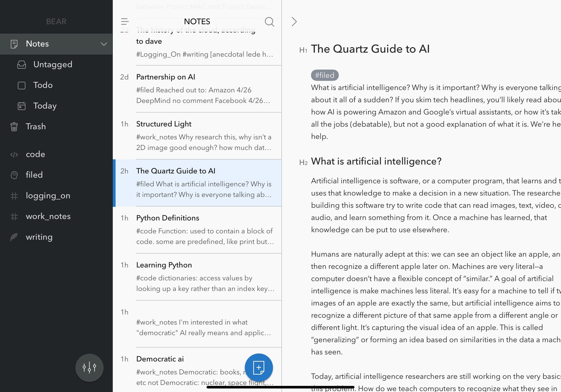Image resolution: width=561 pixels, height=392 pixels.
Task: Open the Structured Light note
Action: [x=197, y=136]
